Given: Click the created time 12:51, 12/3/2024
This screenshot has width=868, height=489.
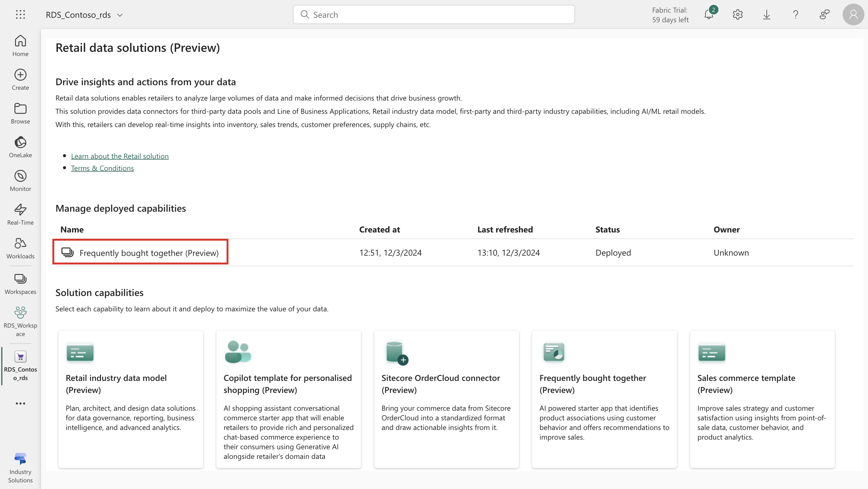Looking at the screenshot, I should pyautogui.click(x=390, y=252).
